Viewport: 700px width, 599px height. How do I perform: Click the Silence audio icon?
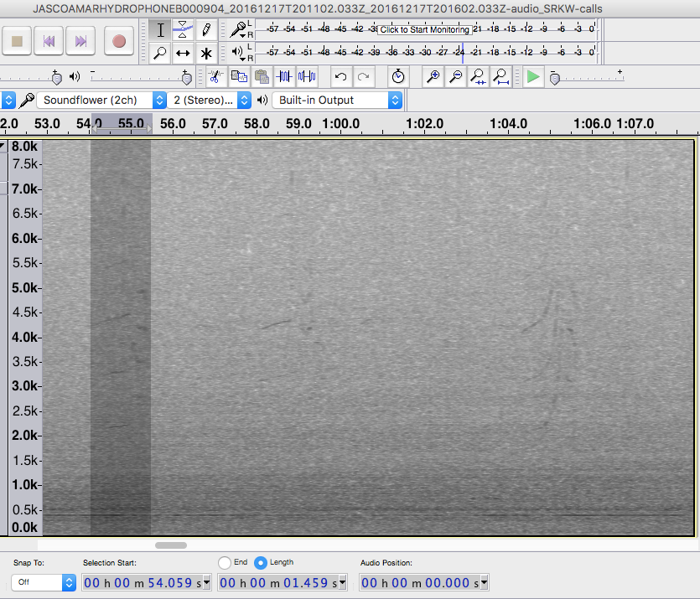click(x=307, y=77)
